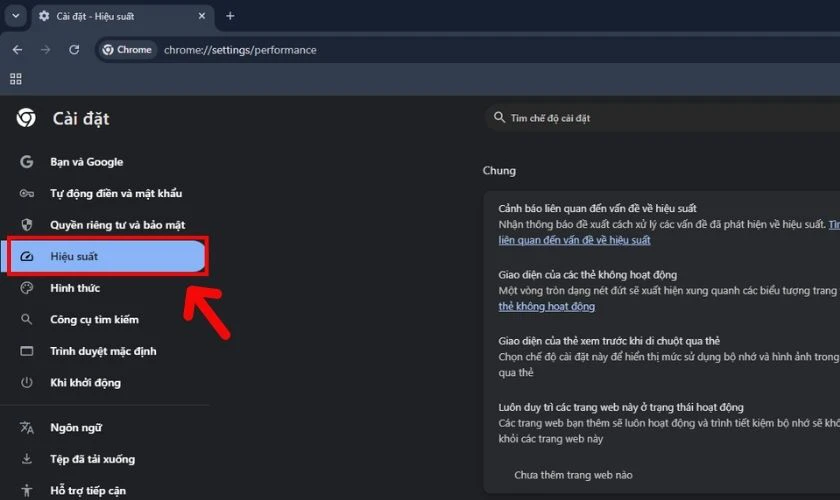Open Tệp đã tải xuống settings
This screenshot has height=500, width=840.
[93, 459]
